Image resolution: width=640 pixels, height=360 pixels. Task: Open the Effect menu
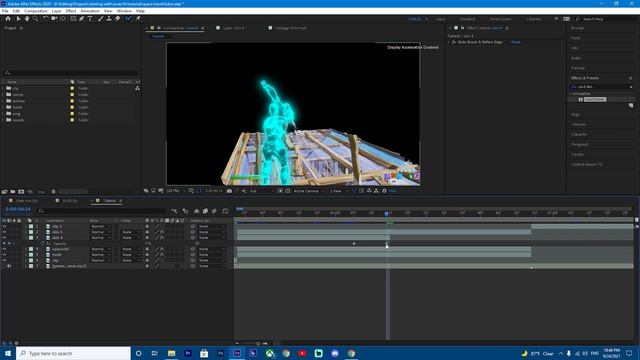pyautogui.click(x=71, y=11)
